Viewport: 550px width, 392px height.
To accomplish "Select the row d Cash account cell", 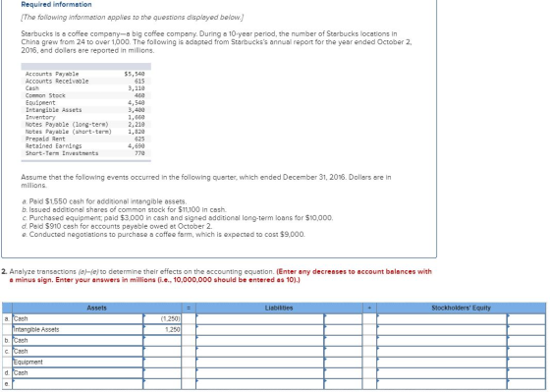I will (78, 373).
